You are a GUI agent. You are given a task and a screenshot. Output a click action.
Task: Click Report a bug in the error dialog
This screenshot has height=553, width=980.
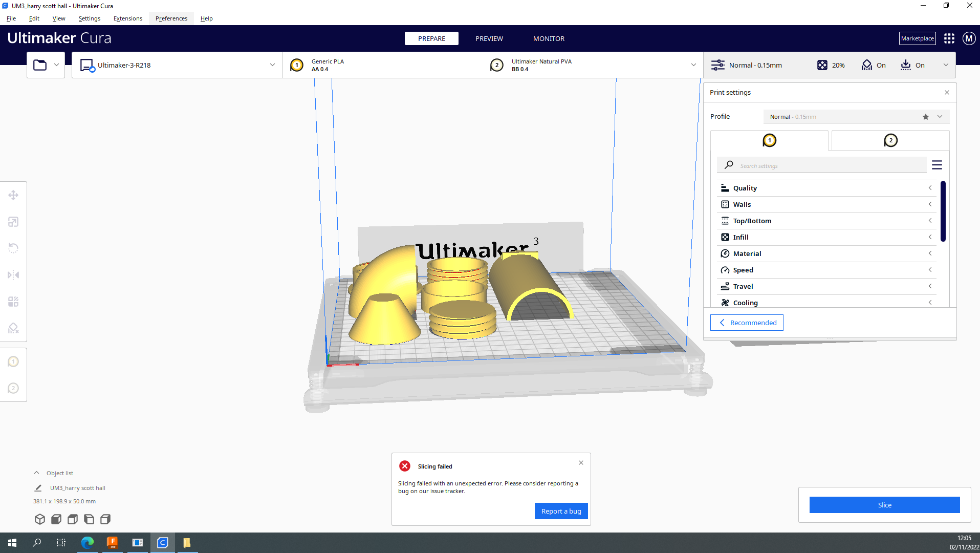click(x=561, y=511)
